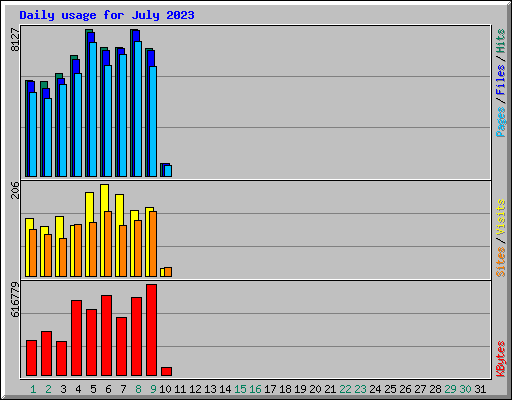
Task: Click the cyan Pages legend label
Action: tap(500, 122)
